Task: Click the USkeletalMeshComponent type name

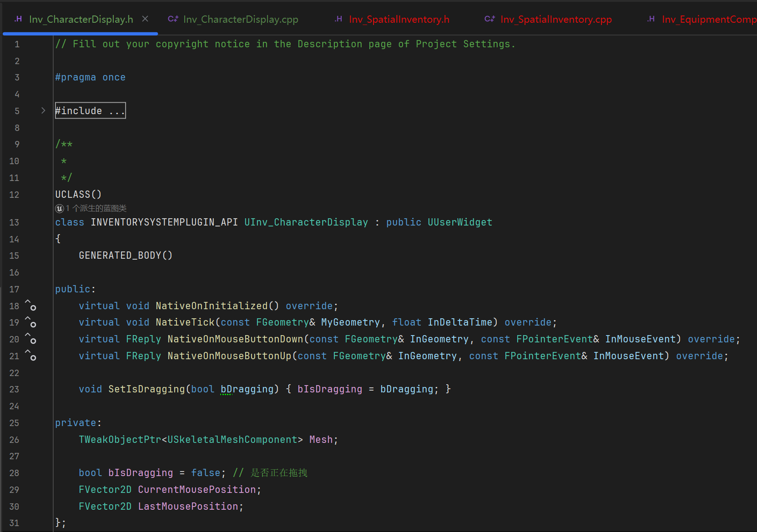Action: tap(232, 440)
